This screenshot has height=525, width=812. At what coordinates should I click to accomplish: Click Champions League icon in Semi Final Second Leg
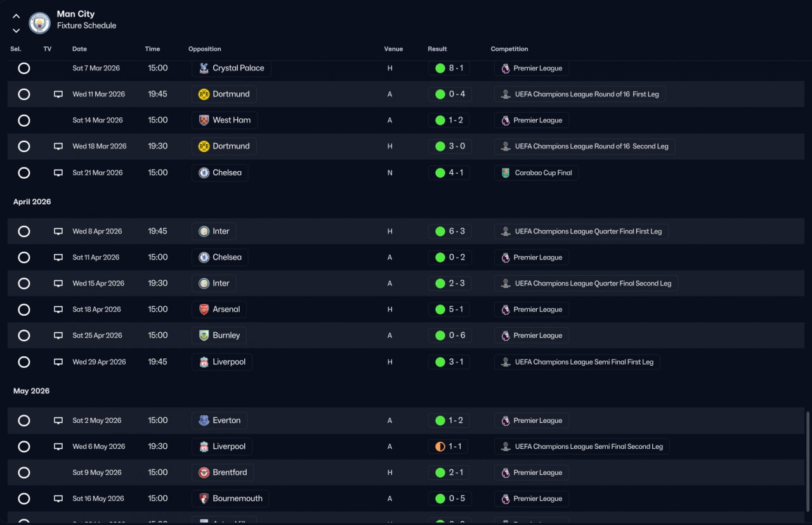click(x=506, y=446)
